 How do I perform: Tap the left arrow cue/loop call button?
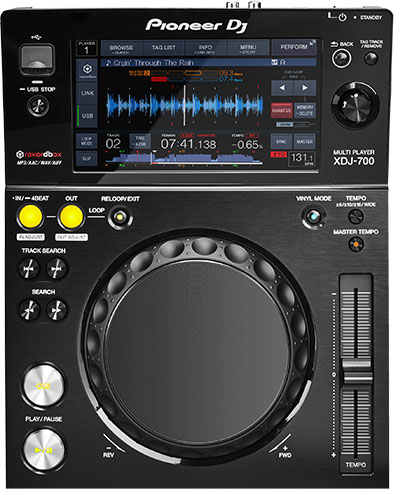(x=282, y=88)
